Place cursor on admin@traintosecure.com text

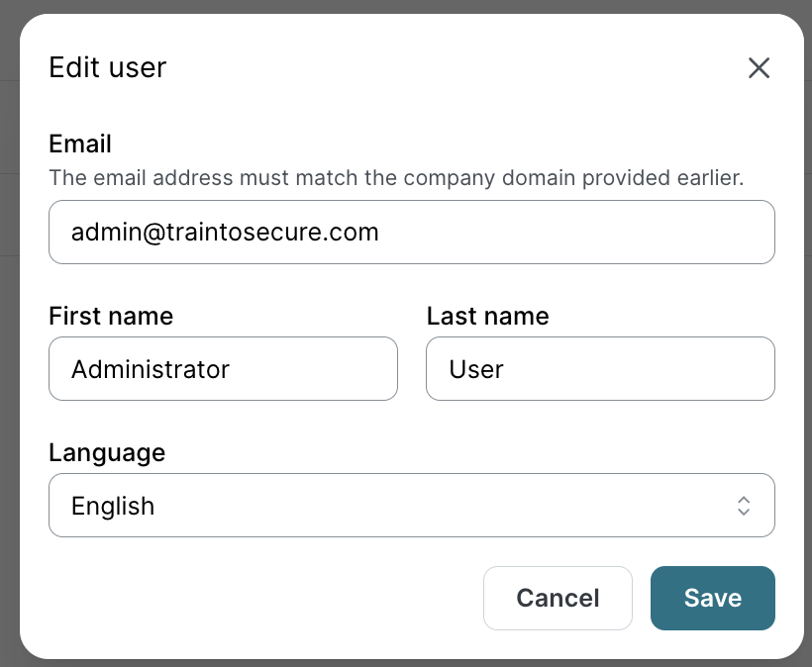click(225, 233)
